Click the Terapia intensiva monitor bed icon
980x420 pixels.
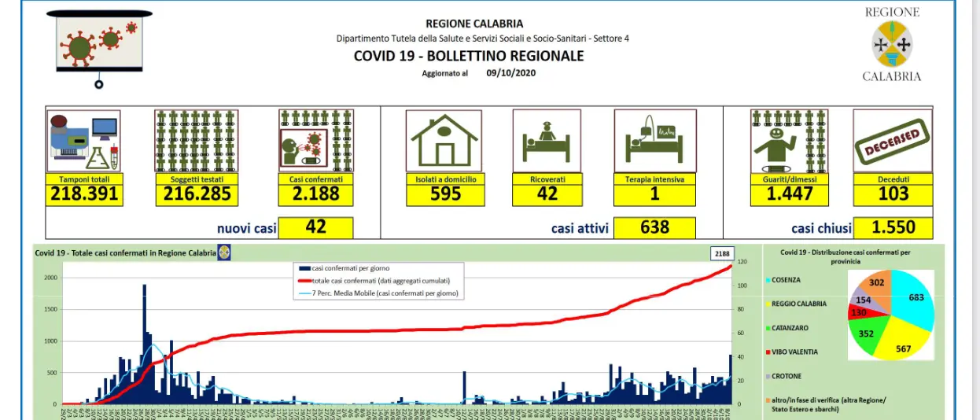coord(654,141)
